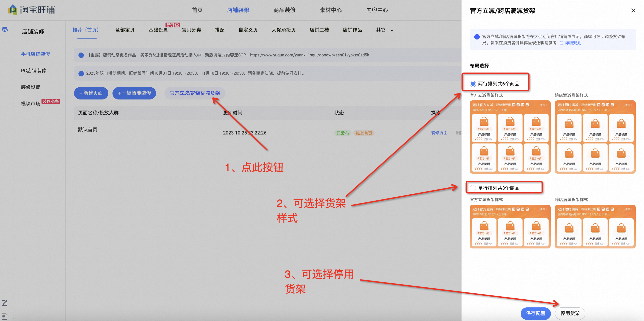Open 装修设置 in side menu
Image resolution: width=644 pixels, height=321 pixels.
pyautogui.click(x=30, y=87)
